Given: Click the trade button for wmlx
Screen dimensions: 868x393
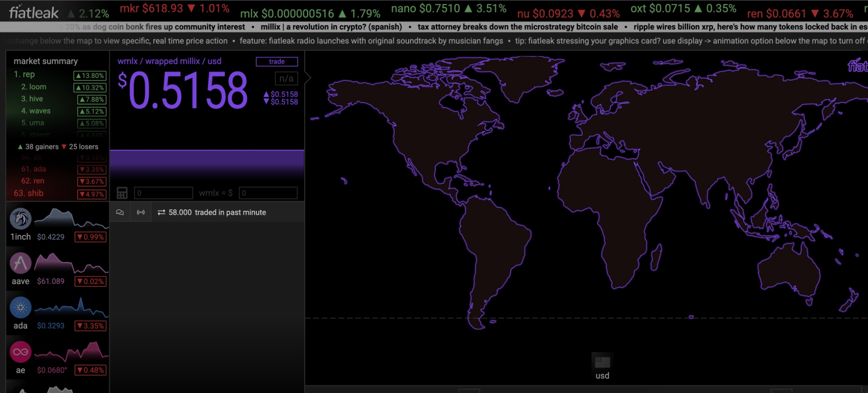Looking at the screenshot, I should tap(277, 62).
